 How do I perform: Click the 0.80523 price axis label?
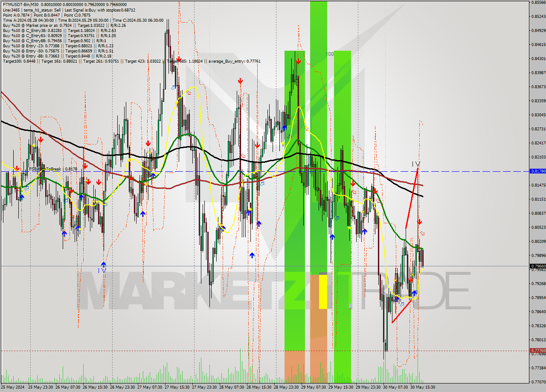(538, 228)
